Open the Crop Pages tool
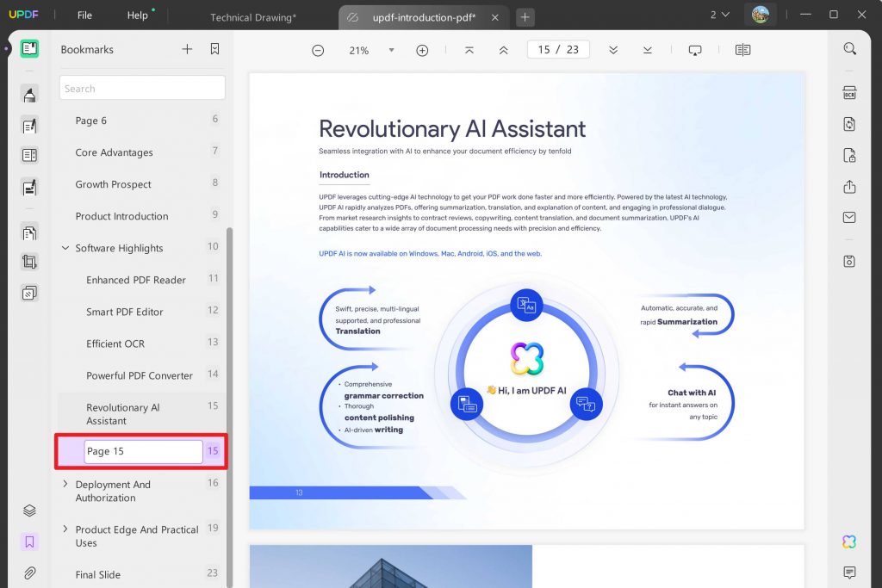This screenshot has height=588, width=882. click(x=29, y=263)
